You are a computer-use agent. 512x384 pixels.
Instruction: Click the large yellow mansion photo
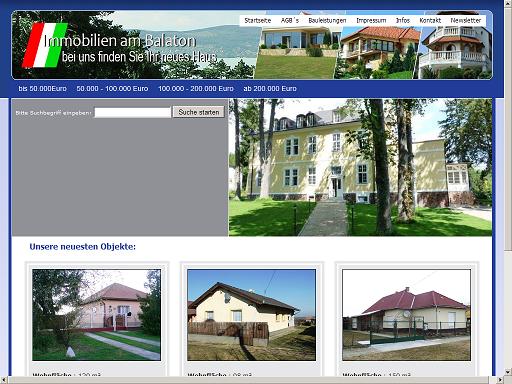[x=360, y=167]
